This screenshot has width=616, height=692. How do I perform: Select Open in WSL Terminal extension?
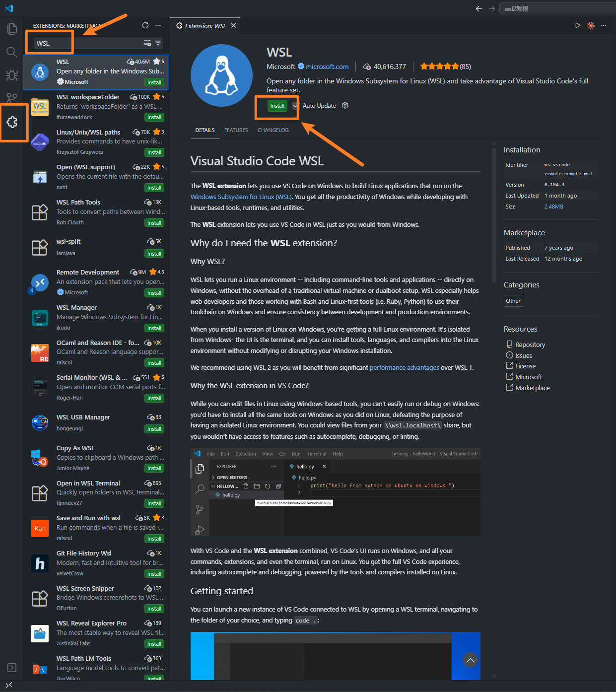(x=97, y=493)
